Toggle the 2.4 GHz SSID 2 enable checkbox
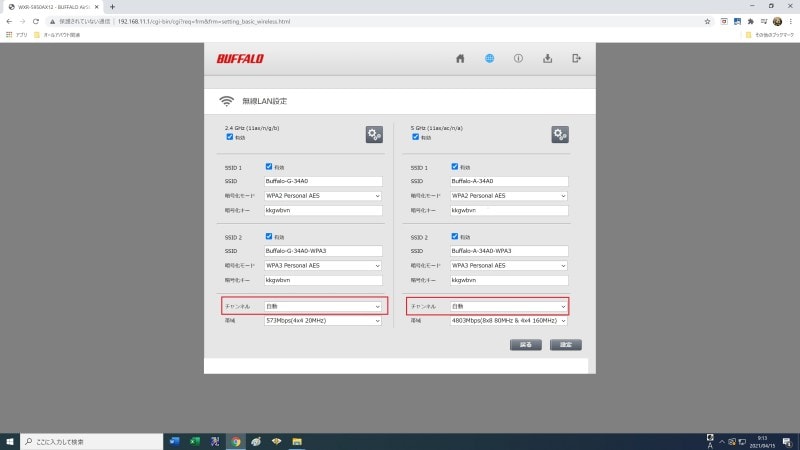 tap(269, 236)
